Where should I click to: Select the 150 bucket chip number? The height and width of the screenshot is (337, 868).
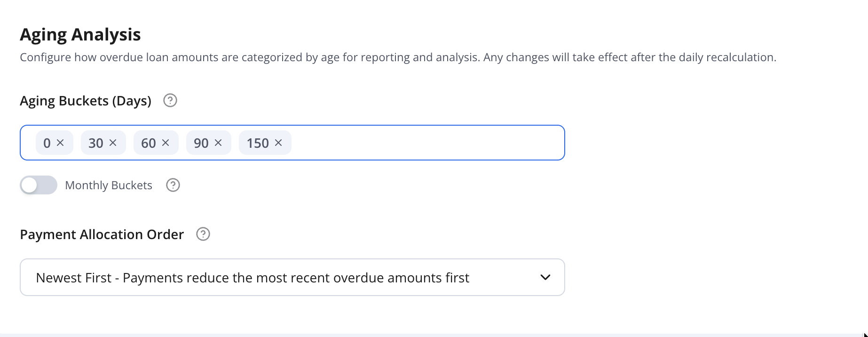pyautogui.click(x=258, y=143)
